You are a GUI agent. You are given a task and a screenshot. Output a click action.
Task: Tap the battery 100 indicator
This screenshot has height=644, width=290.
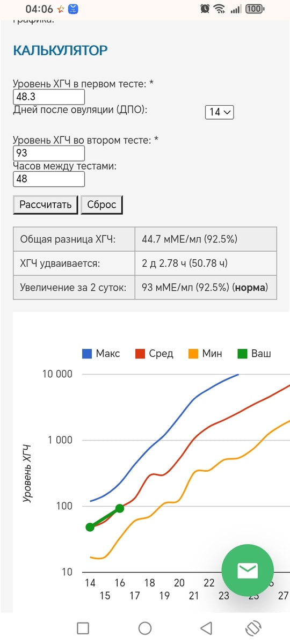[255, 9]
